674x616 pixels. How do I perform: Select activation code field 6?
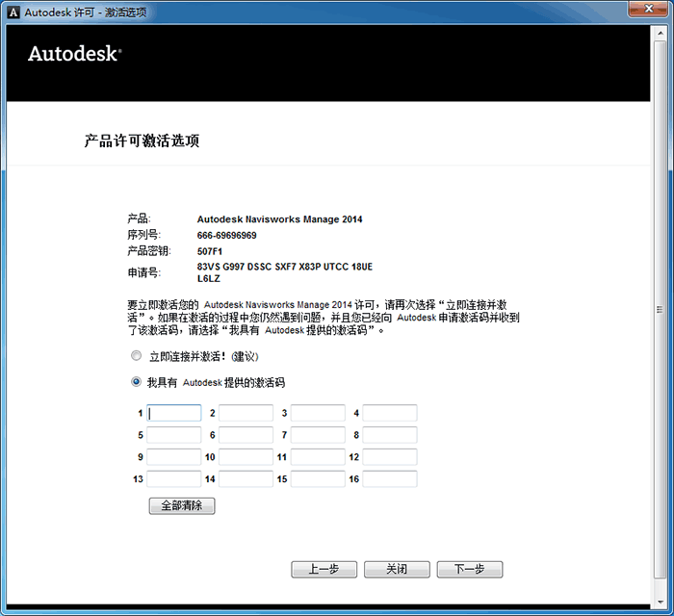tap(246, 435)
